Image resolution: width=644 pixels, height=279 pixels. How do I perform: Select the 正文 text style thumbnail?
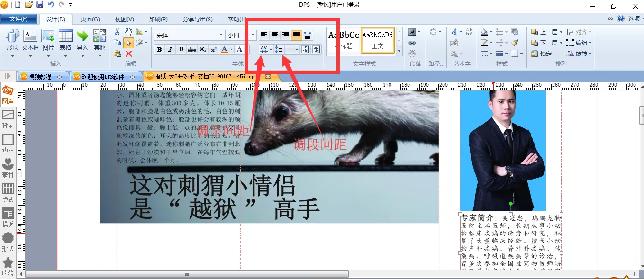click(378, 40)
